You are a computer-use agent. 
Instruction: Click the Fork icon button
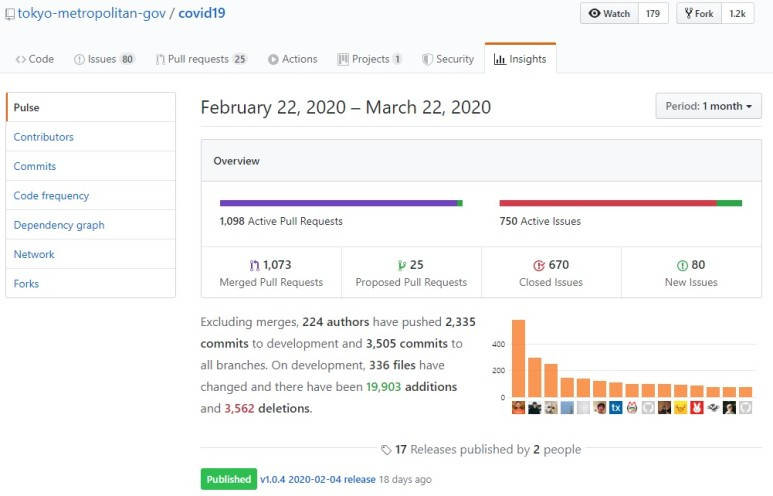[699, 13]
